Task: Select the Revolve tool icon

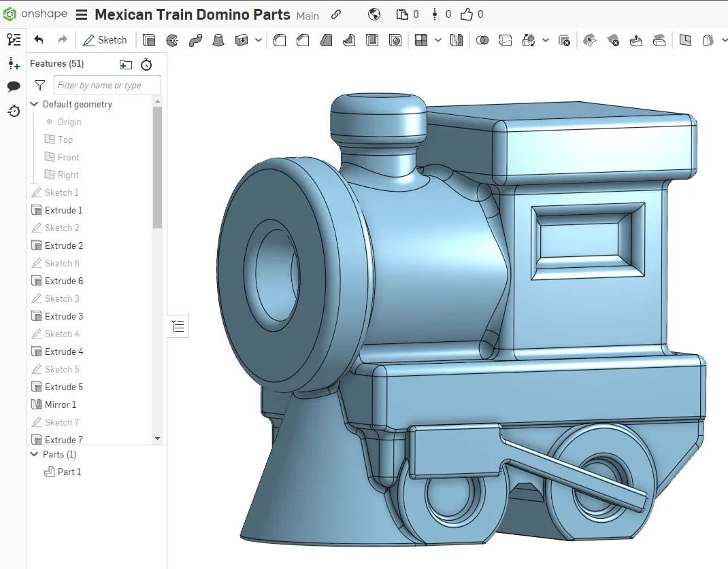Action: tap(173, 41)
